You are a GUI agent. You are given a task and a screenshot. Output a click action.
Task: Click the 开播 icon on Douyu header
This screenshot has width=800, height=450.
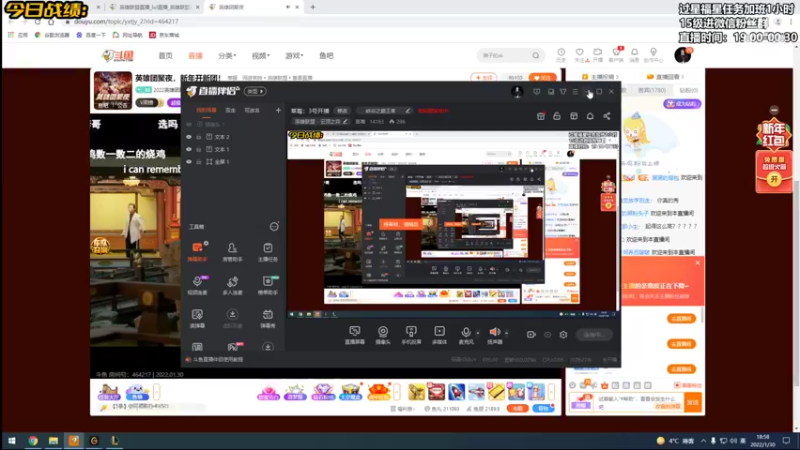597,55
